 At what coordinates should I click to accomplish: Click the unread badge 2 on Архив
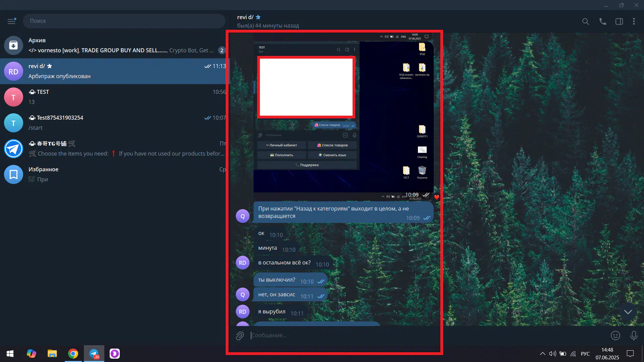(x=222, y=50)
